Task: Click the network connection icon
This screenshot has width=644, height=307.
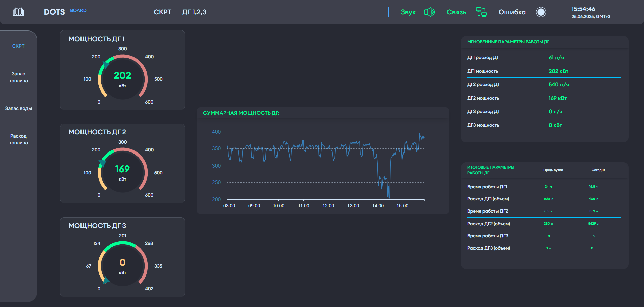Action: coord(481,12)
